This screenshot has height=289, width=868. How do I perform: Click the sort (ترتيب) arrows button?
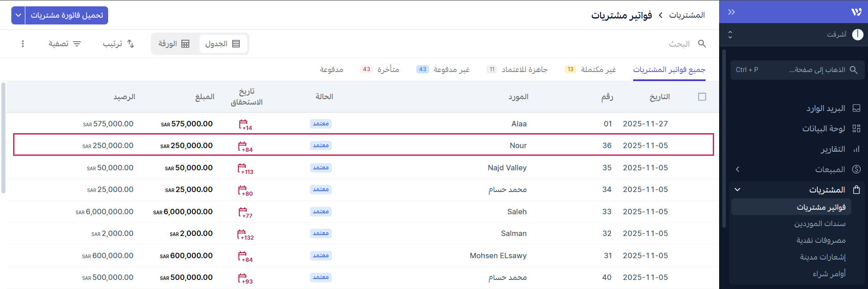pyautogui.click(x=119, y=43)
